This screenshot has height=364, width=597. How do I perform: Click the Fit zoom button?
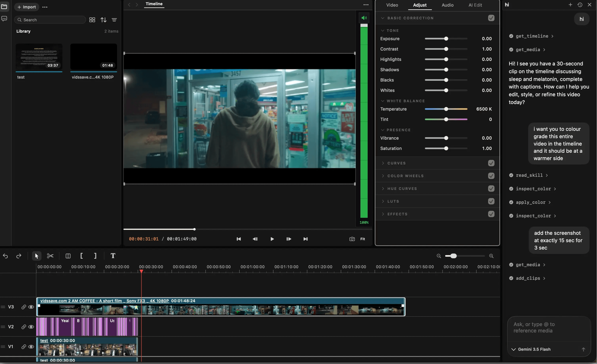click(362, 239)
